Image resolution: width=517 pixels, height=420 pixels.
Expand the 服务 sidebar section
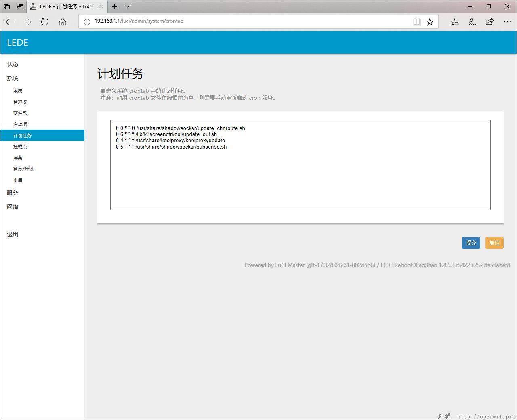13,193
